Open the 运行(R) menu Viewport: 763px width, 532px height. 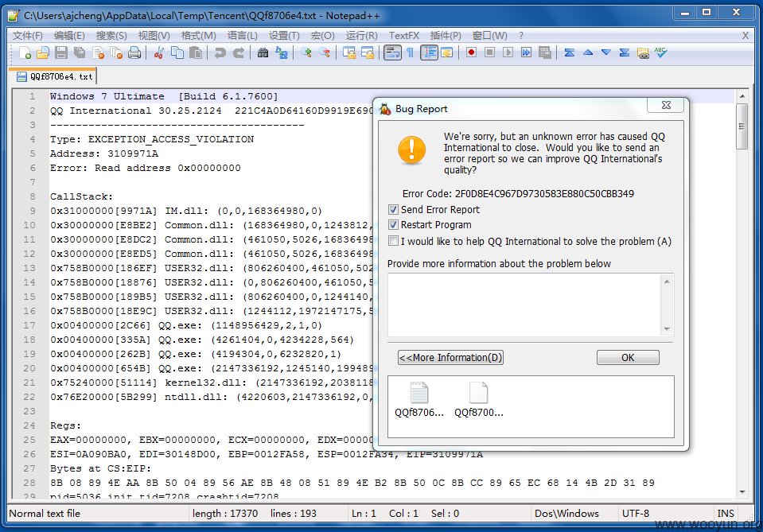(x=361, y=36)
